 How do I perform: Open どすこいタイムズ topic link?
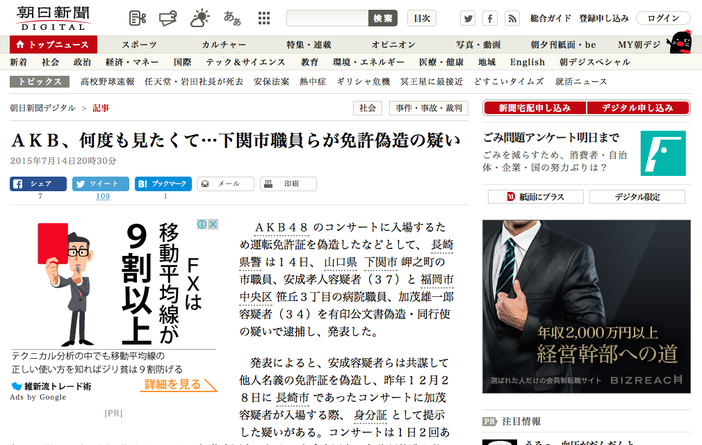[x=509, y=81]
